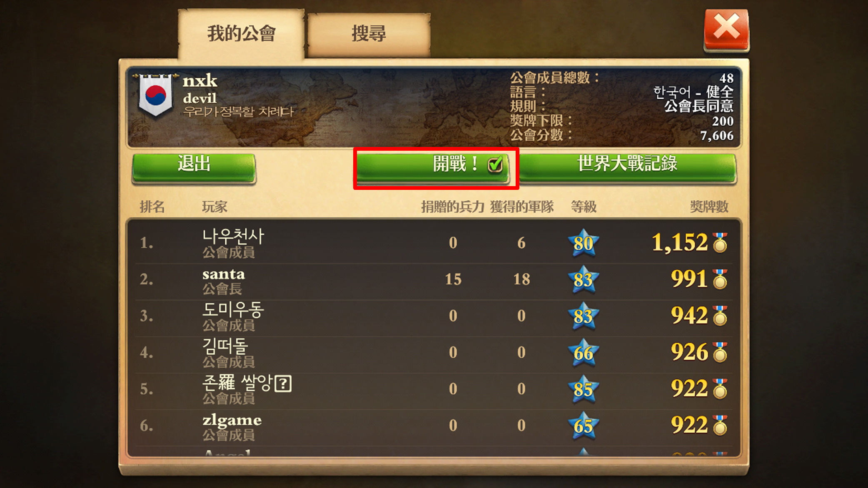
Task: Switch to the 我的公會 tab
Action: click(241, 34)
